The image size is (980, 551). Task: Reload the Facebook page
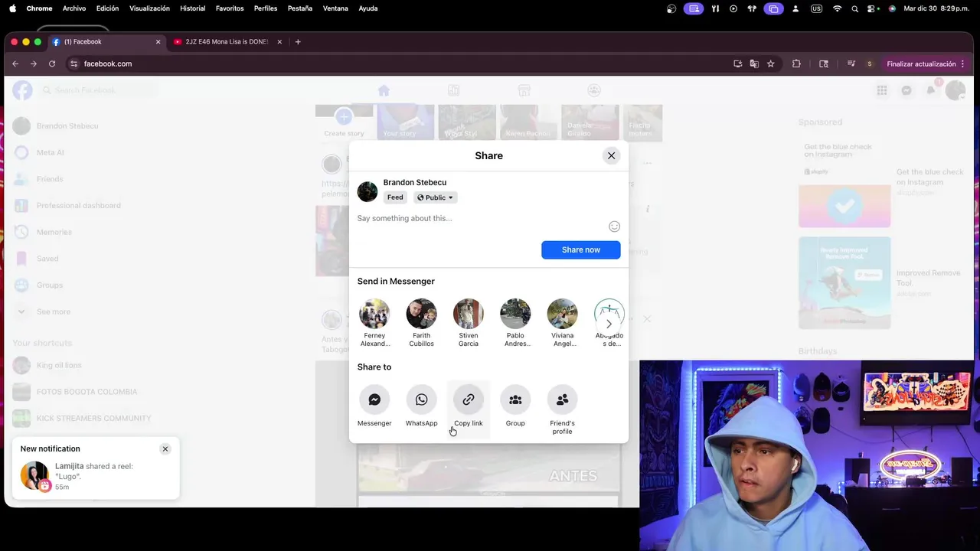(x=52, y=64)
